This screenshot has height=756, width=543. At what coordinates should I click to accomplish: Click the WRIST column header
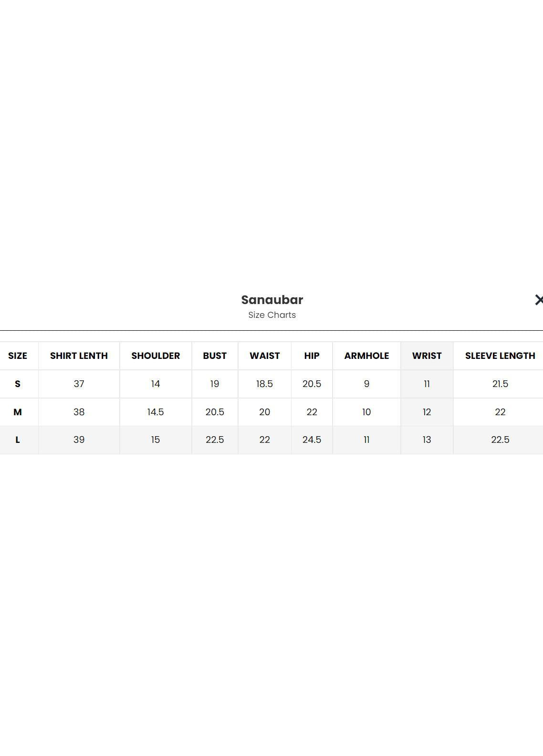pyautogui.click(x=427, y=356)
